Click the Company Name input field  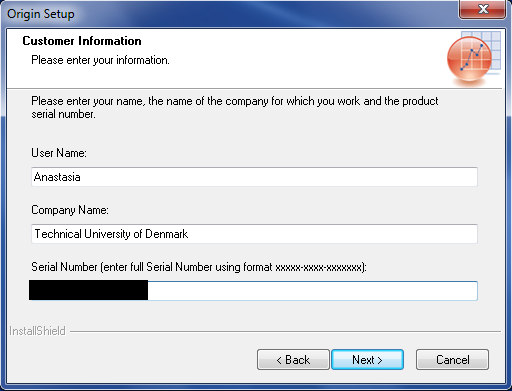254,234
